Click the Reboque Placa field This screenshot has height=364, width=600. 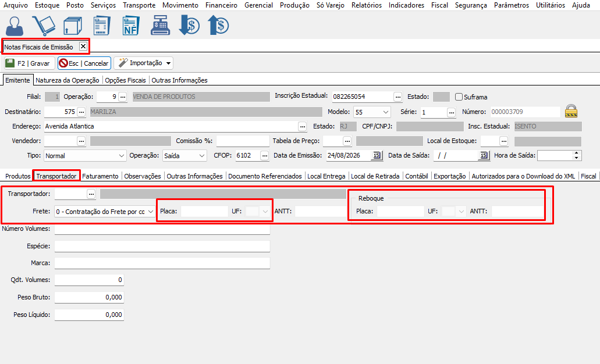(400, 211)
